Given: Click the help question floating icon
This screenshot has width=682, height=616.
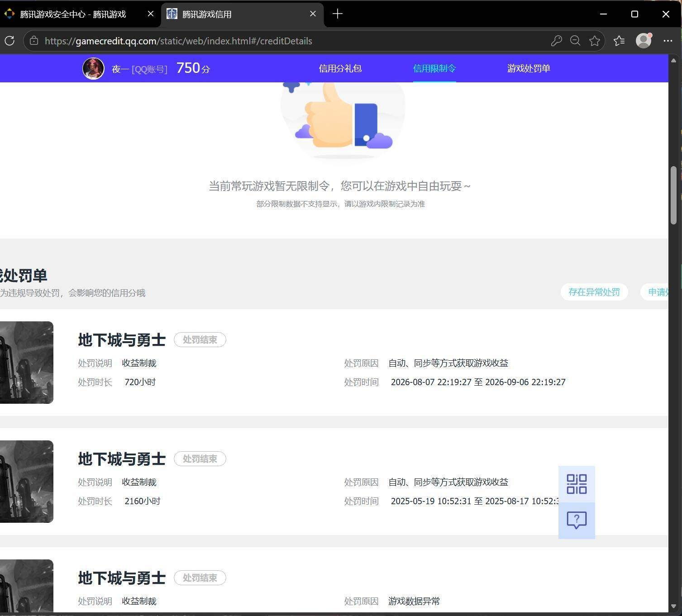Looking at the screenshot, I should [x=577, y=520].
